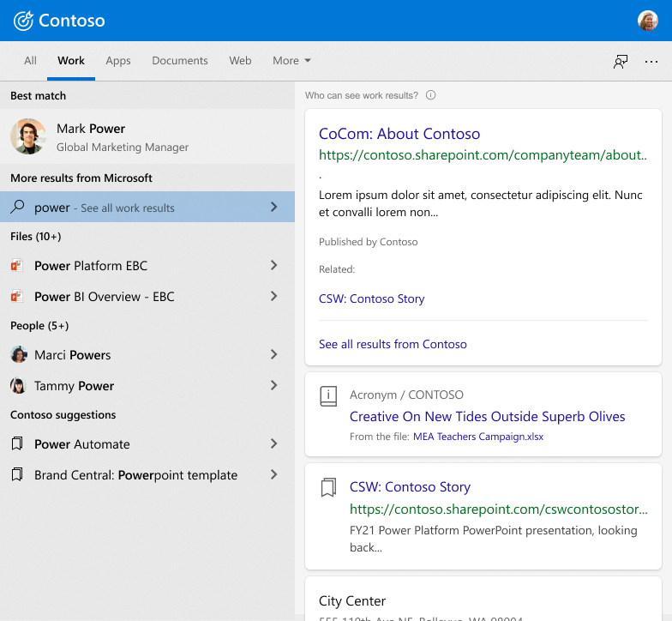Click Tammy Power's avatar photo
This screenshot has height=621, width=672.
[18, 385]
